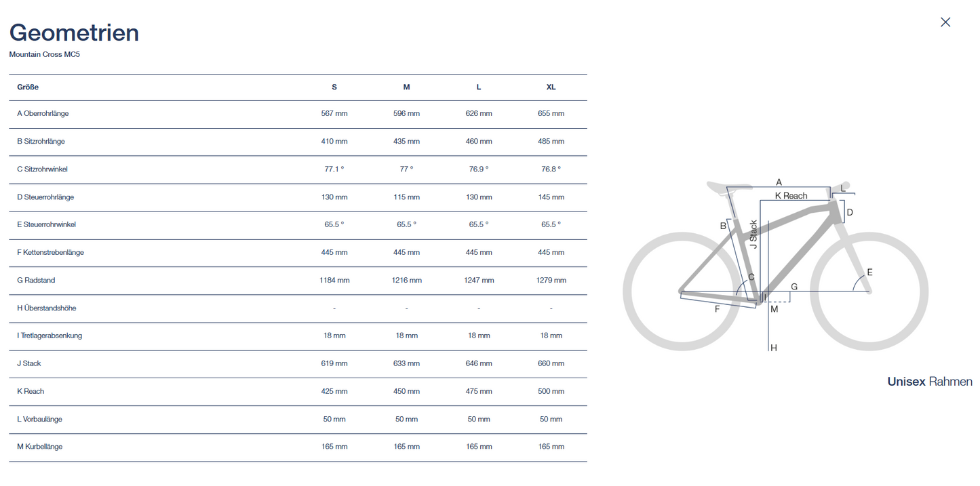Screen dimensions: 980x486
Task: Click the C Sitzrohrwinkel row label
Action: tap(42, 169)
